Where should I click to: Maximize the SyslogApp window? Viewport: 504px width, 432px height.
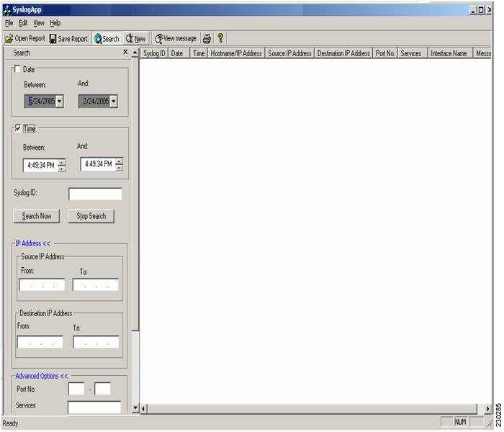[x=480, y=10]
